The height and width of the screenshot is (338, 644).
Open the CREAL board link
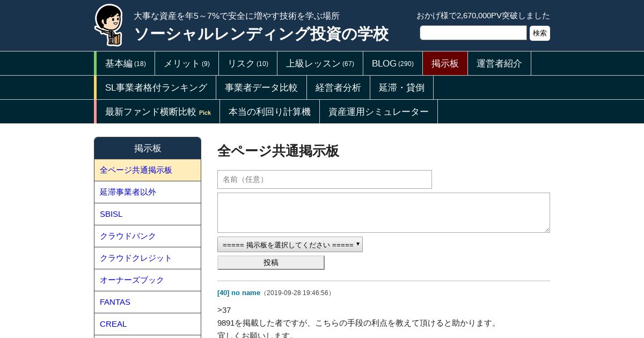(x=148, y=324)
